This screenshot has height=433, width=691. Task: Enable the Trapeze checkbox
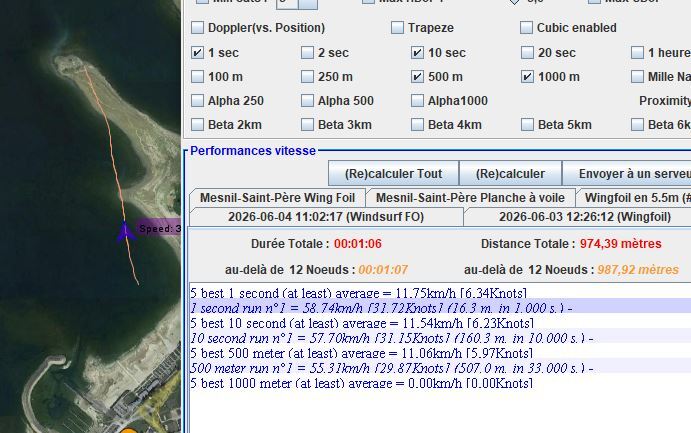coord(397,28)
